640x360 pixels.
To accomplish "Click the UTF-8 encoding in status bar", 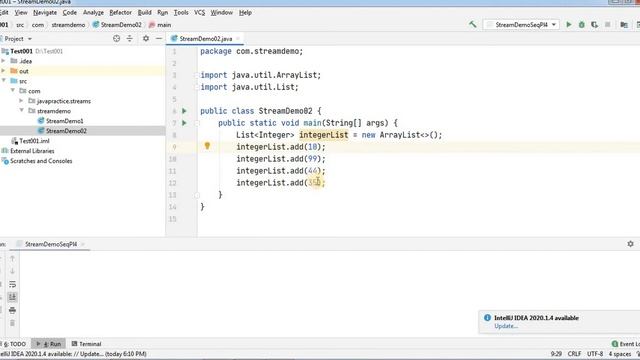I will [595, 354].
